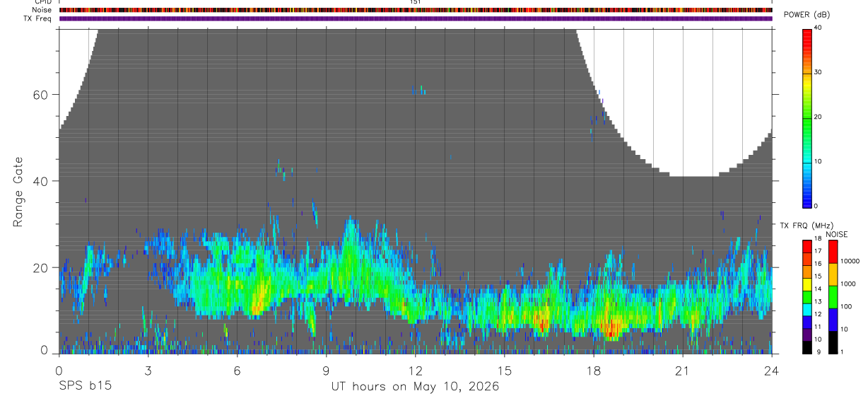Viewport: 868px width, 401px height.
Task: Click the 3 hour tick on the time axis
Action: point(148,370)
